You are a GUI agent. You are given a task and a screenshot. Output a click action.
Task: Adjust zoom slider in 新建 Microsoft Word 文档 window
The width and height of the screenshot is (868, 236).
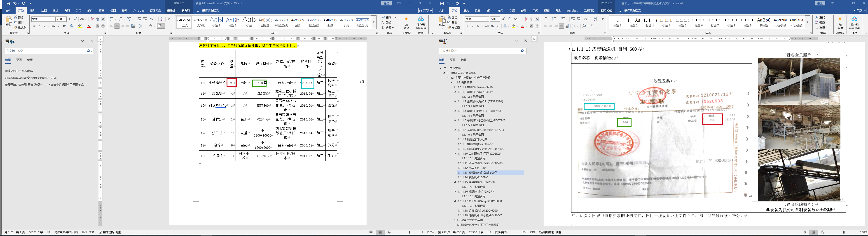pyautogui.click(x=410, y=232)
